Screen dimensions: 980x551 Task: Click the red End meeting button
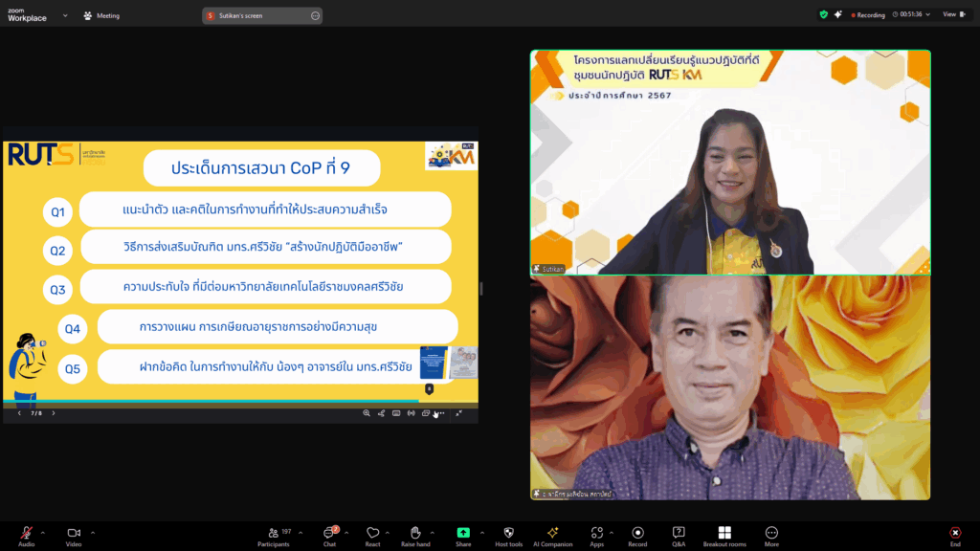click(955, 536)
